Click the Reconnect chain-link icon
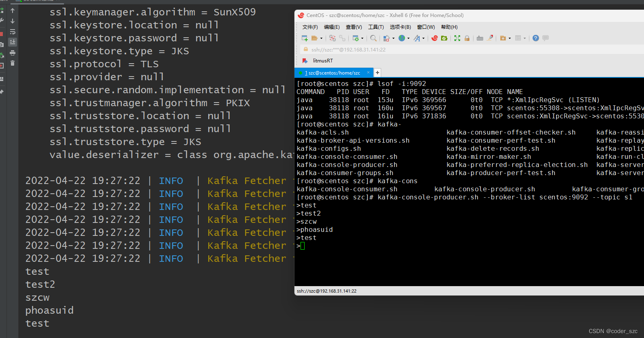Image resolution: width=644 pixels, height=338 pixels. click(342, 38)
